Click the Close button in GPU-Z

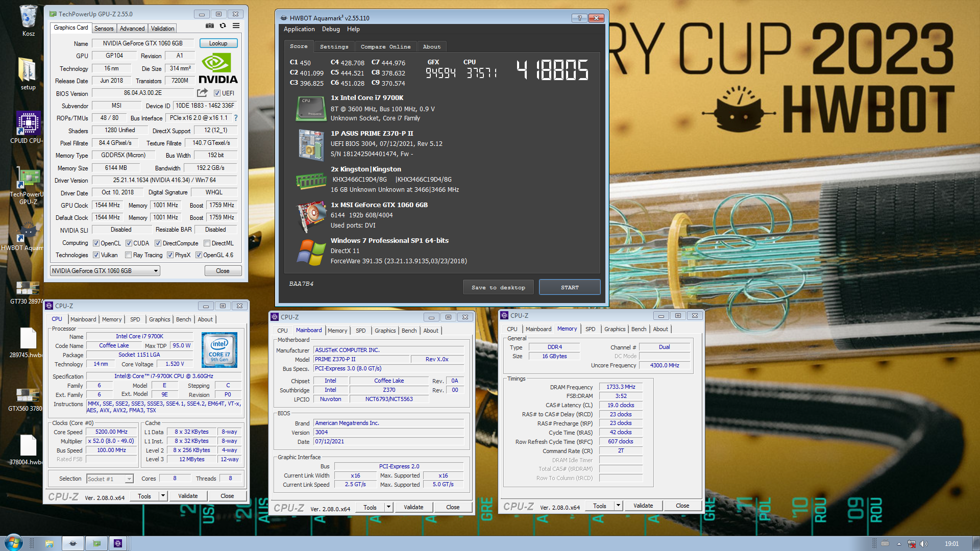click(223, 271)
